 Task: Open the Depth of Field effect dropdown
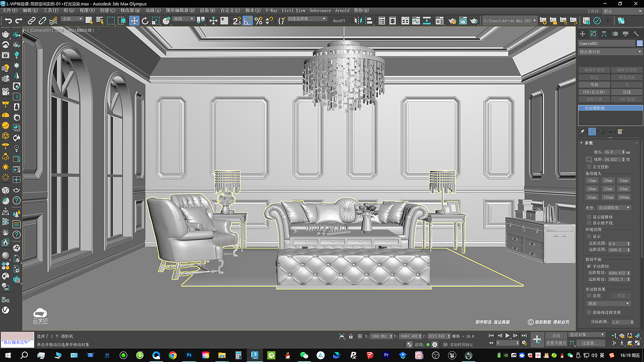coord(609,304)
